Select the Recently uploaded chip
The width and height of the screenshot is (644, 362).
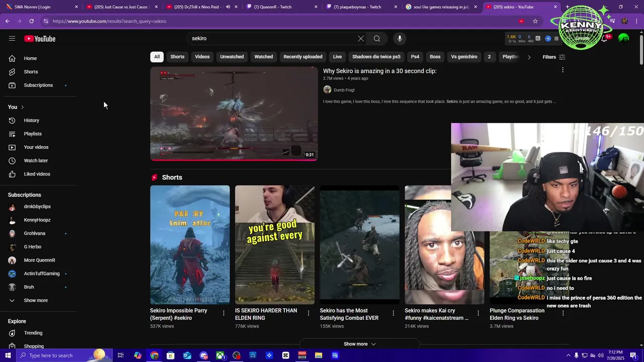[x=303, y=57]
